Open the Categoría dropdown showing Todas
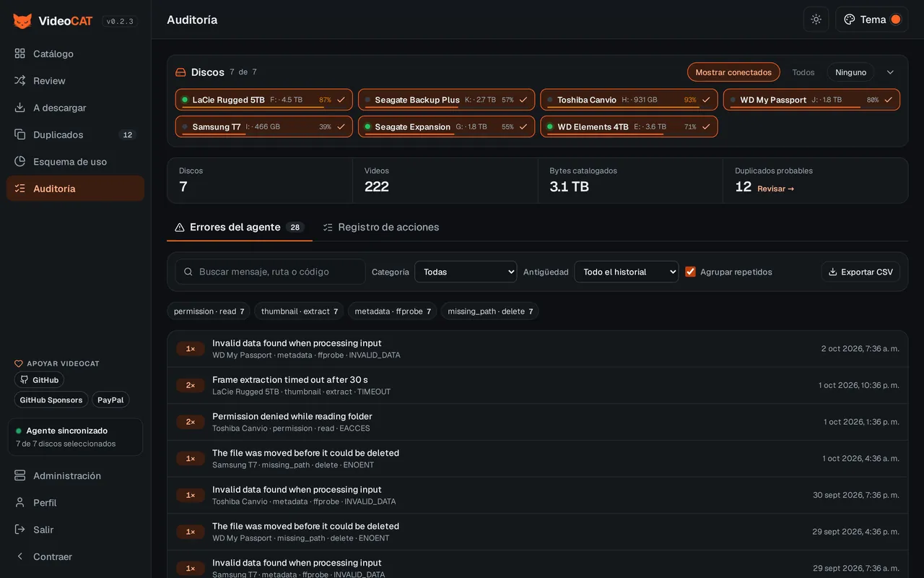Screen dimensions: 924x578 tap(466, 272)
